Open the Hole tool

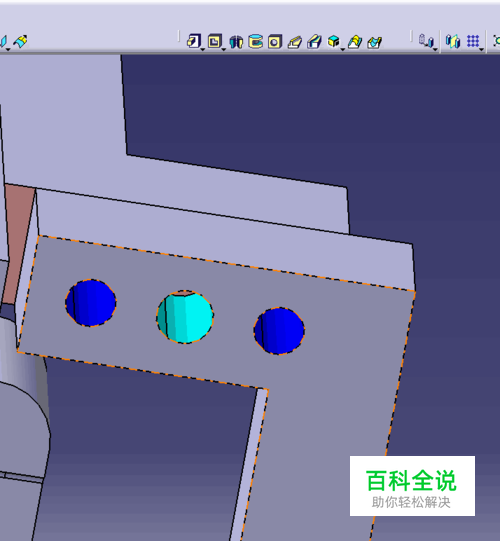pos(275,42)
